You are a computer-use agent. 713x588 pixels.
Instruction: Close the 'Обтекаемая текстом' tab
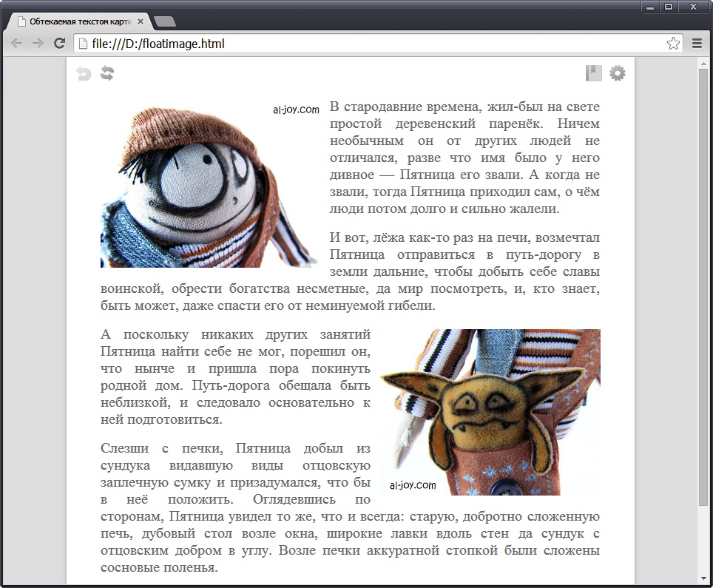(x=141, y=21)
